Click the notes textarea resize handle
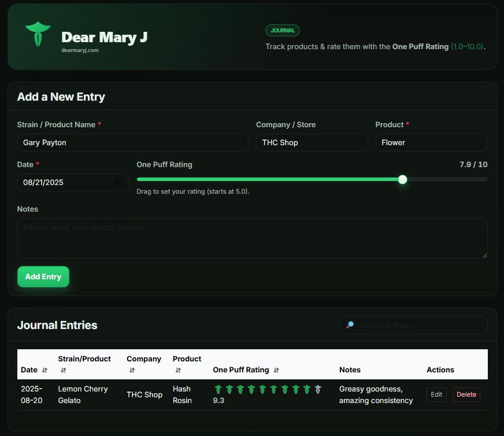 point(485,256)
